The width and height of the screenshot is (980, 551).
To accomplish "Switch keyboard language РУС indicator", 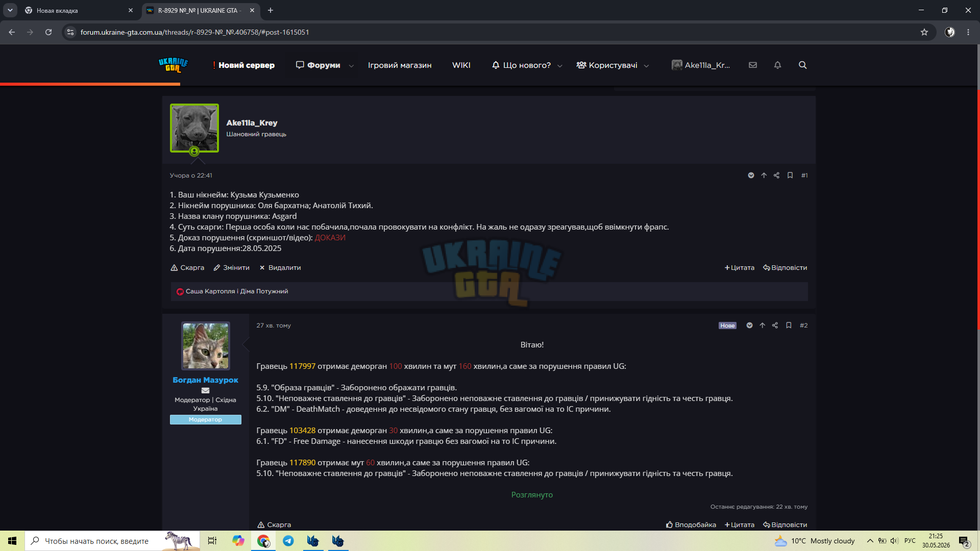I will 910,541.
